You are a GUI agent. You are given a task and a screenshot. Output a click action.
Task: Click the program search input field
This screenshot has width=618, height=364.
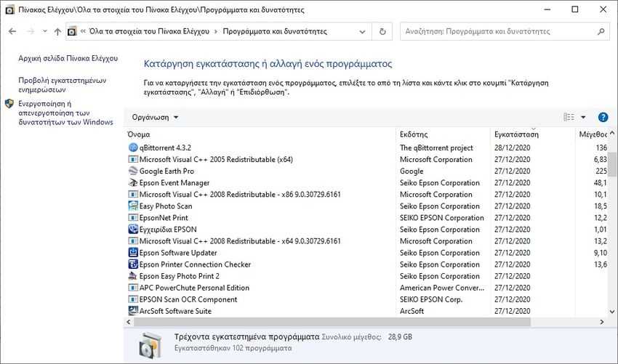(499, 31)
